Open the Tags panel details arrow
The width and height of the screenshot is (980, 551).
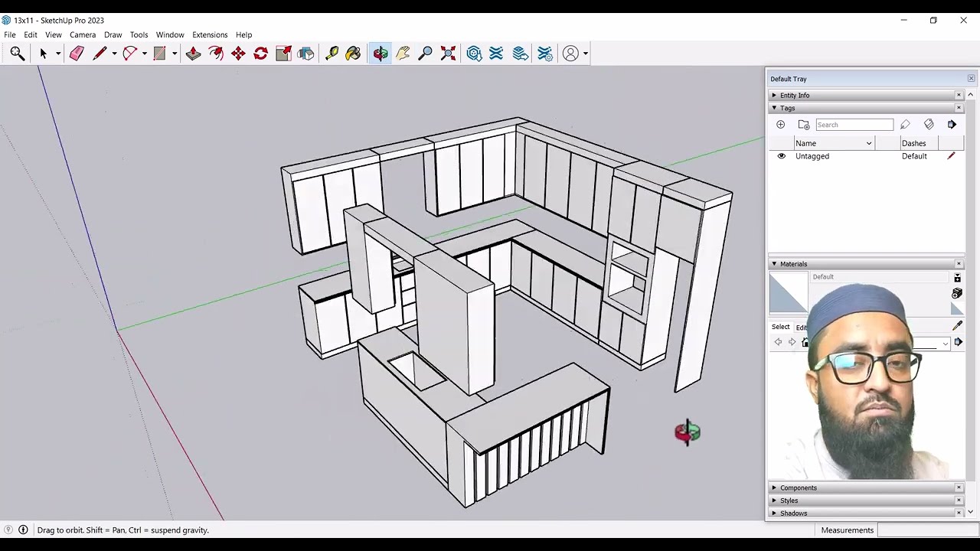pyautogui.click(x=952, y=124)
